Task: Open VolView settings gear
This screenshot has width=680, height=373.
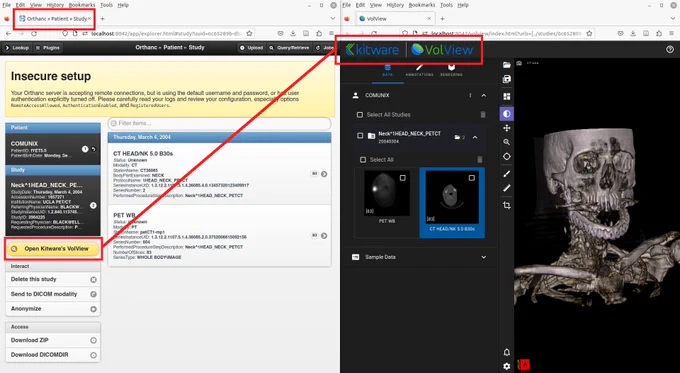Action: point(507,366)
